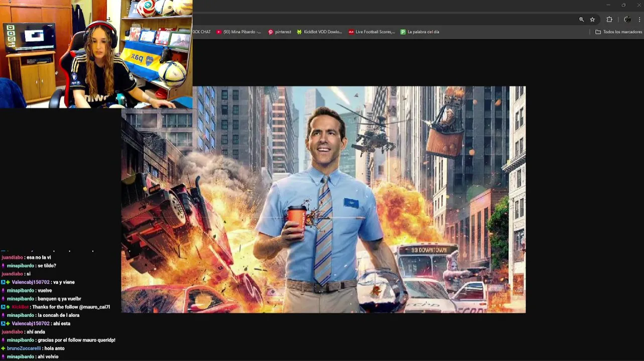Click chat message 'esa no la vi'
Image resolution: width=644 pixels, height=361 pixels.
pyautogui.click(x=39, y=257)
